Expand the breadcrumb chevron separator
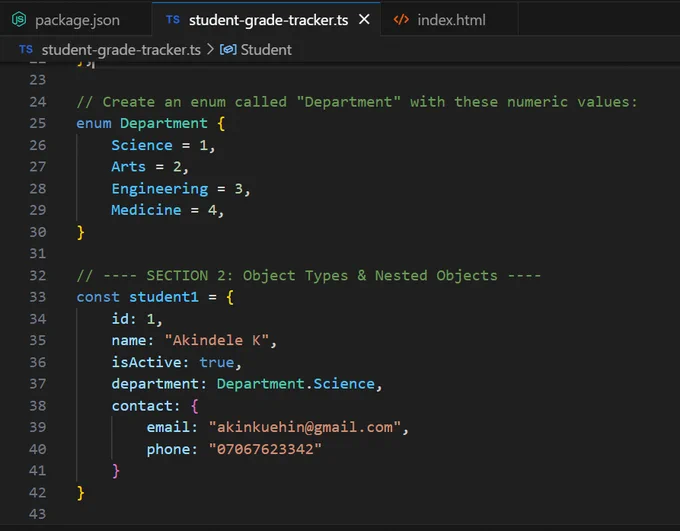The image size is (680, 531). point(210,49)
